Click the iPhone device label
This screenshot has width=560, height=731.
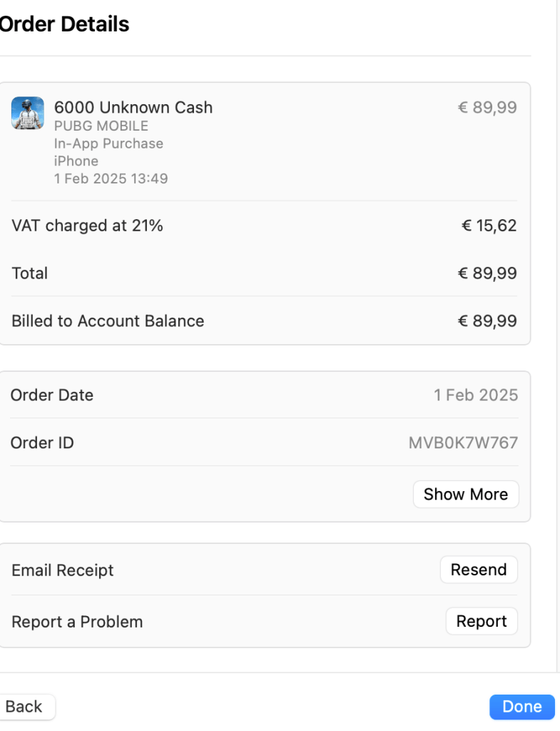(76, 161)
